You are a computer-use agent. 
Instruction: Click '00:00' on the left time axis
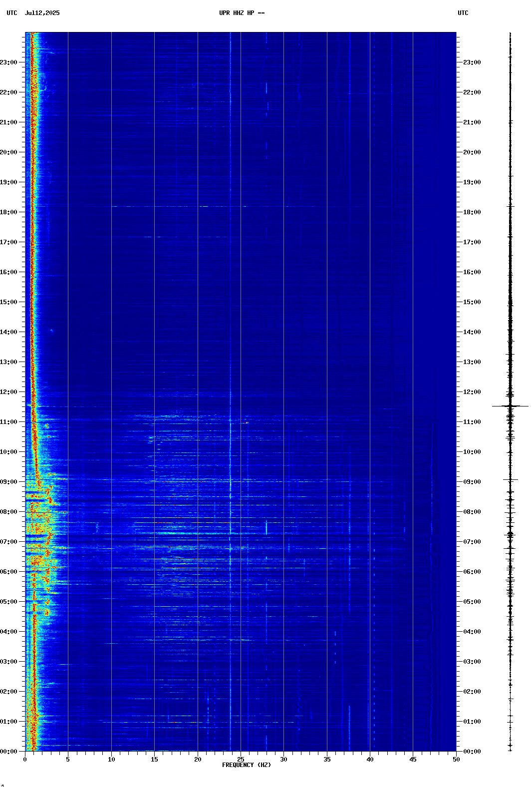point(8,752)
